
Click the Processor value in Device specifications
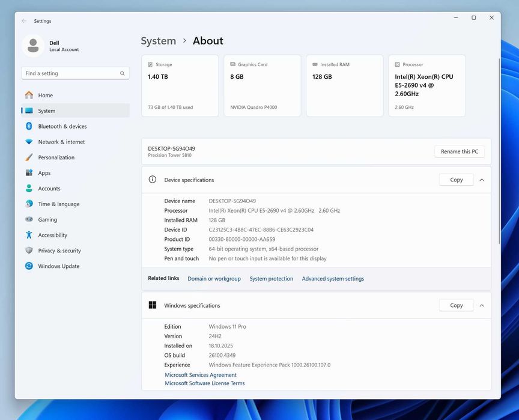pos(275,210)
